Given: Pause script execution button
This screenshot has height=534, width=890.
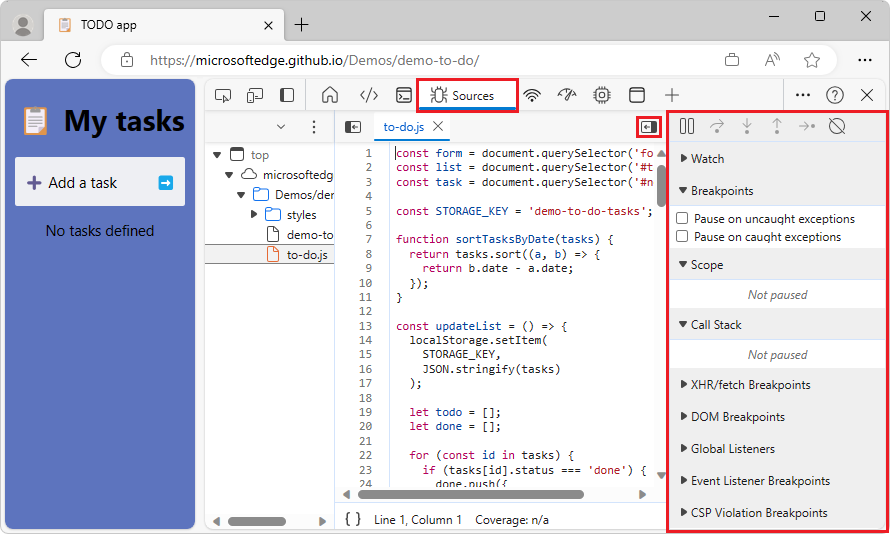Looking at the screenshot, I should [x=687, y=126].
